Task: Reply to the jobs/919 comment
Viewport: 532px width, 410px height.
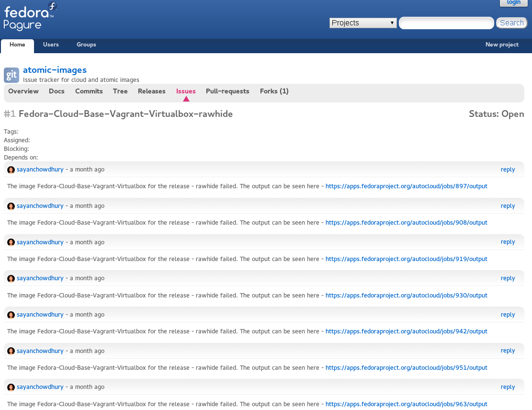Action: [508, 242]
